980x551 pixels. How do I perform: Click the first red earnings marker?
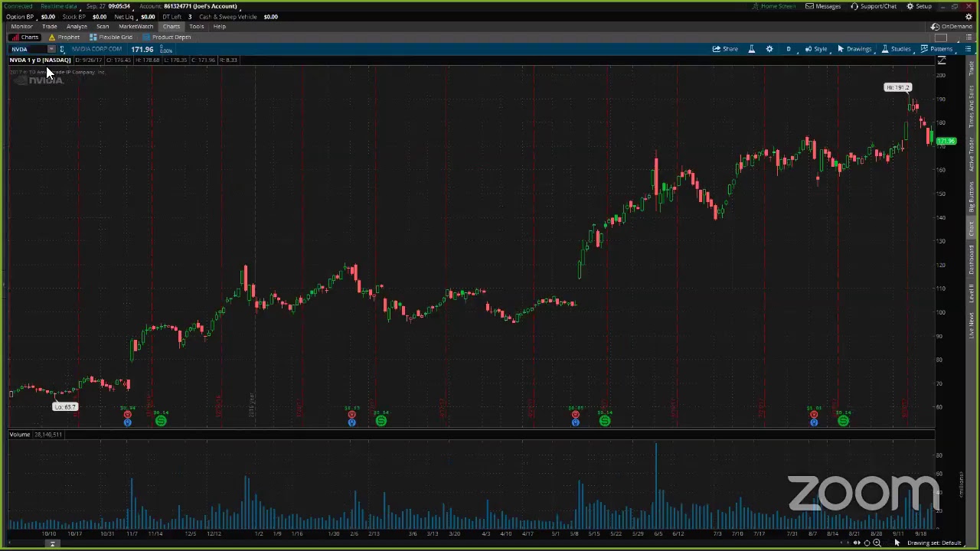click(128, 414)
